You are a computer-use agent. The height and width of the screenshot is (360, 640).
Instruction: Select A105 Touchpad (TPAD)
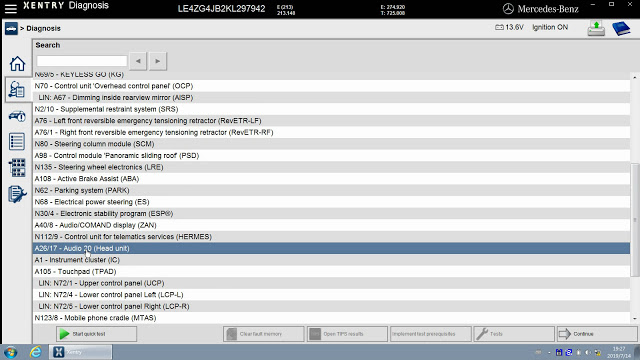point(331,271)
